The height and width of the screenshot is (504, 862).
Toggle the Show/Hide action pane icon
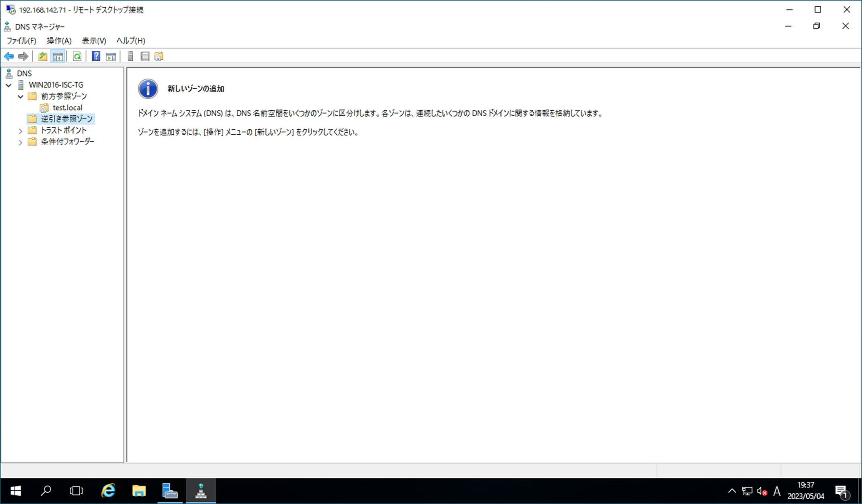(x=111, y=56)
